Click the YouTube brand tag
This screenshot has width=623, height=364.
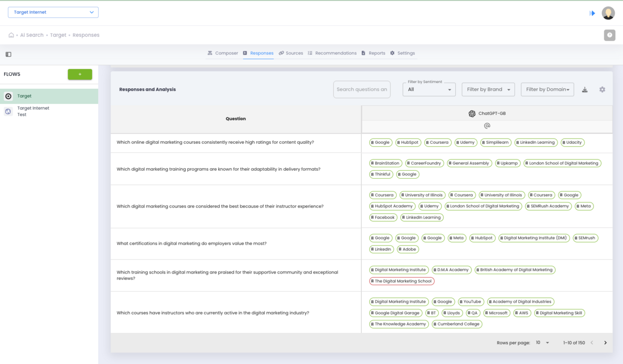(x=471, y=301)
